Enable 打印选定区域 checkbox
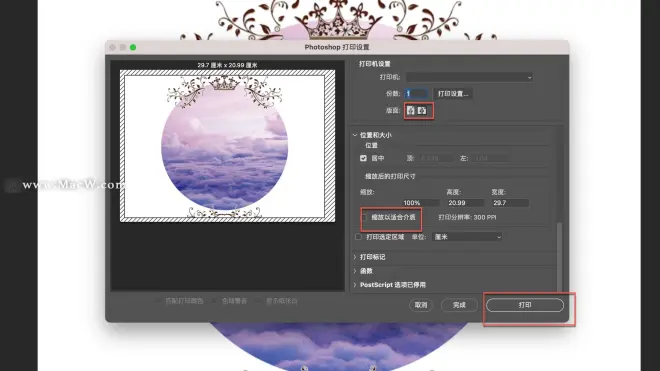Image resolution: width=660 pixels, height=371 pixels. (358, 237)
